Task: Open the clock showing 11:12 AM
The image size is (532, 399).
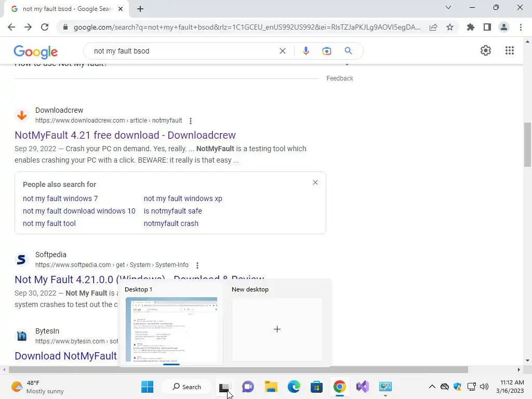Action: coord(510,387)
